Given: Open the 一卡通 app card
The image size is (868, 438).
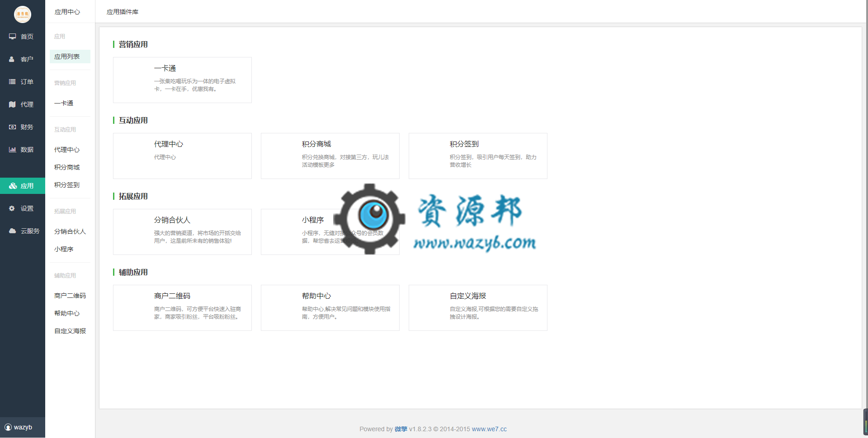Looking at the screenshot, I should point(182,80).
